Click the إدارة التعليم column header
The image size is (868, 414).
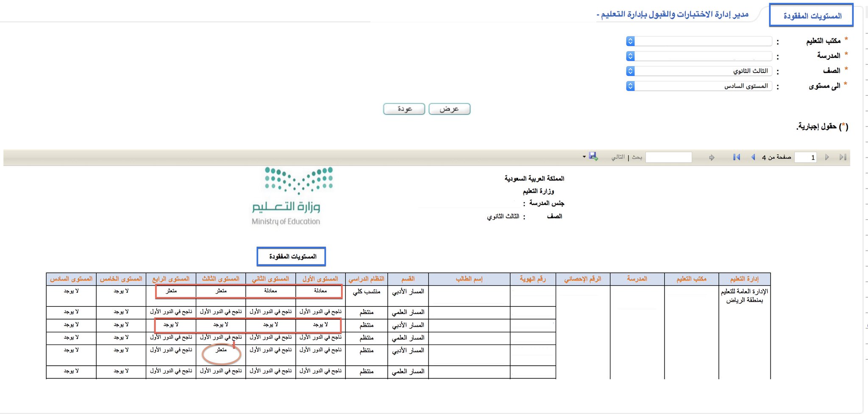pos(745,279)
